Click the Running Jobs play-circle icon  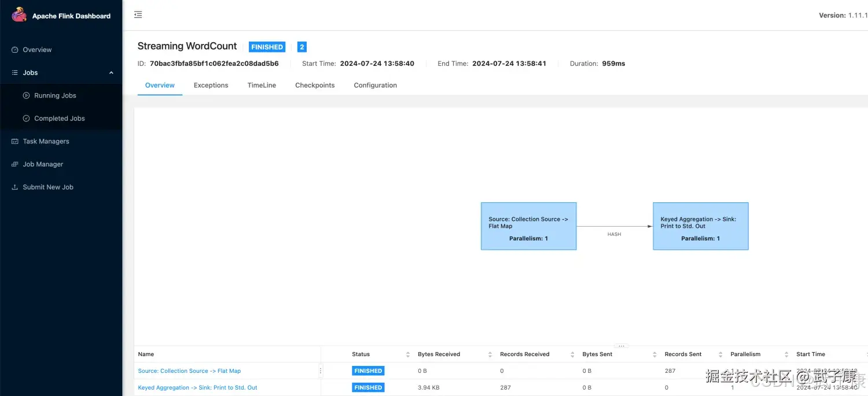26,95
